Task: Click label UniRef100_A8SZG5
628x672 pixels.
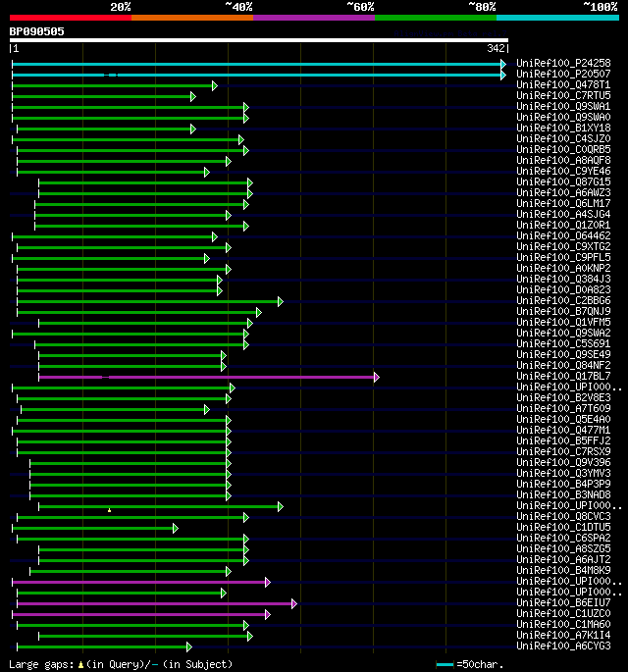Action: coord(563,549)
